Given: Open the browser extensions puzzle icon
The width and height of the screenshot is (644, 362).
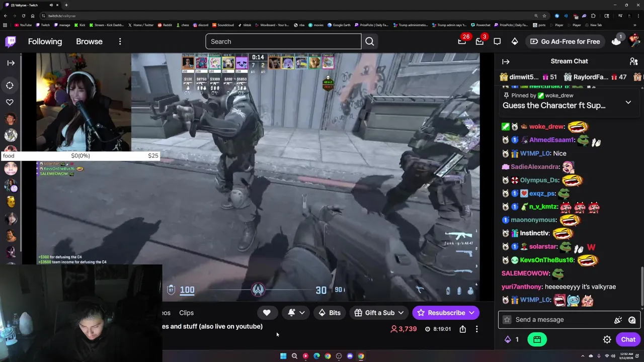Looking at the screenshot, I should (593, 16).
